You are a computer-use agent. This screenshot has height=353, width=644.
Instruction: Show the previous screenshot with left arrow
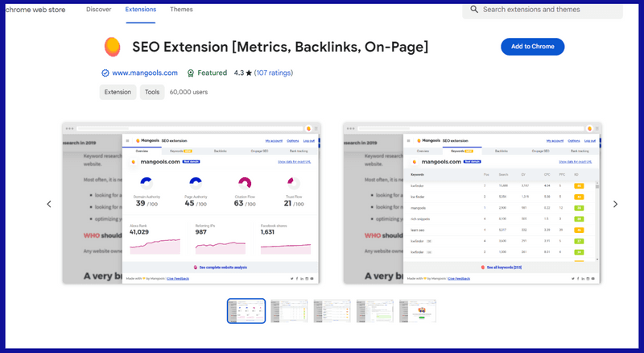pyautogui.click(x=48, y=204)
